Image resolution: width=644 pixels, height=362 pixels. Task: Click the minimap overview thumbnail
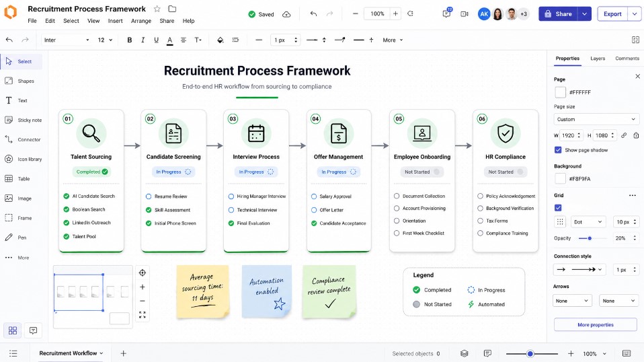[93, 297]
